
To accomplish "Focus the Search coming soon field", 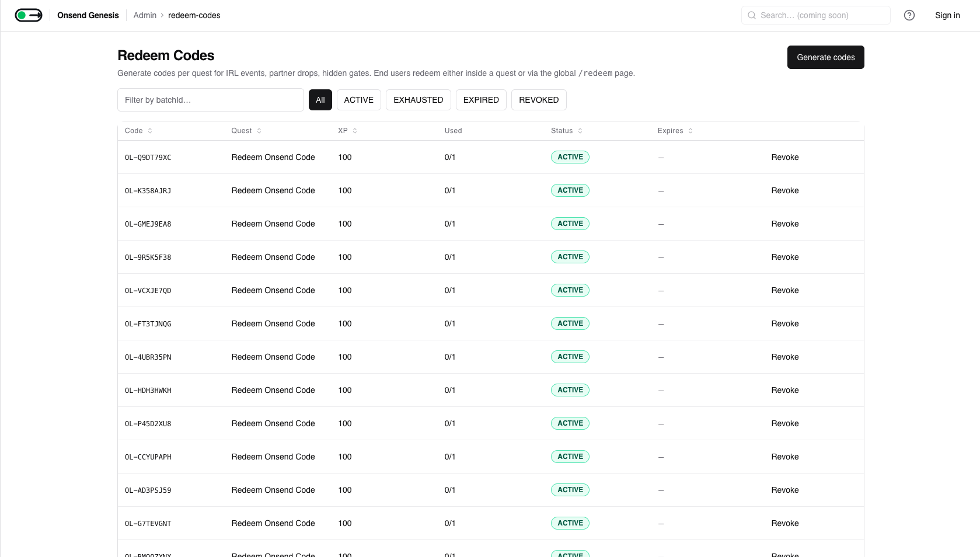I will [x=816, y=15].
